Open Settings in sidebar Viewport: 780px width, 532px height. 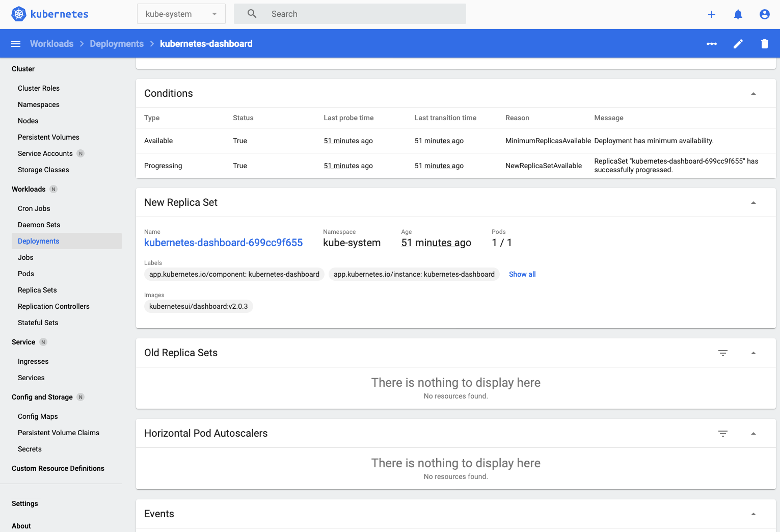pyautogui.click(x=25, y=503)
